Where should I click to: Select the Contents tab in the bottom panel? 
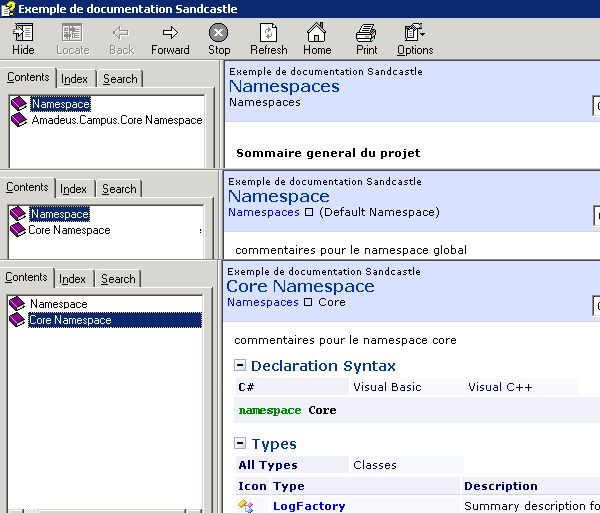[x=26, y=277]
